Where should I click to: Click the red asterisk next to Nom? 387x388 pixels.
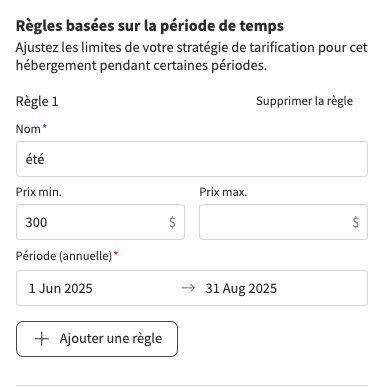45,127
